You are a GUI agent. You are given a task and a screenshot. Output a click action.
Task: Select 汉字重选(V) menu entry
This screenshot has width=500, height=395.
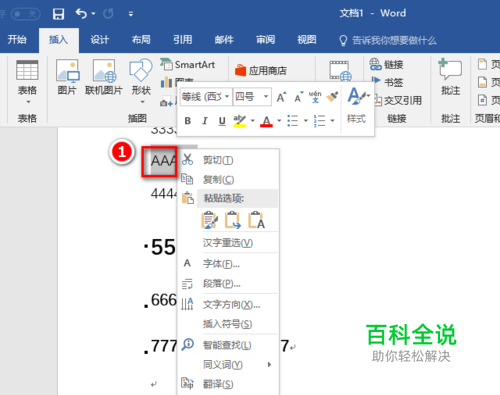(228, 243)
